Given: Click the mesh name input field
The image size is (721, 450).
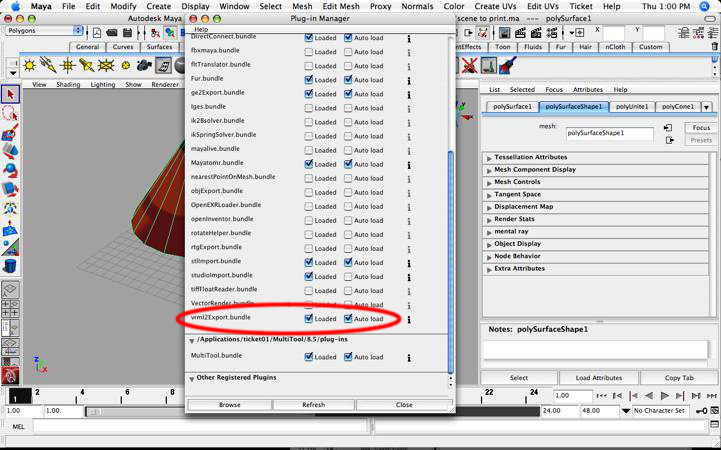Looking at the screenshot, I should point(609,131).
